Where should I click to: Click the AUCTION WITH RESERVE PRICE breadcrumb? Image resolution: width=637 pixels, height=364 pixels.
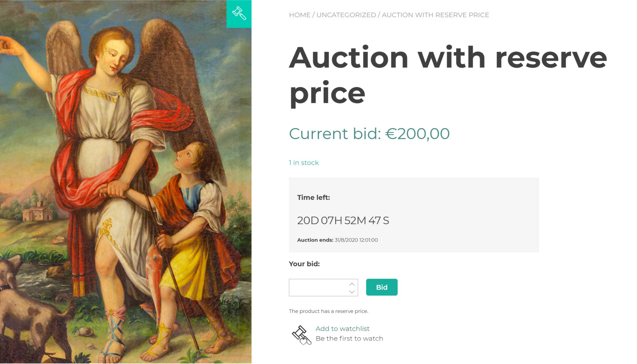pyautogui.click(x=435, y=15)
